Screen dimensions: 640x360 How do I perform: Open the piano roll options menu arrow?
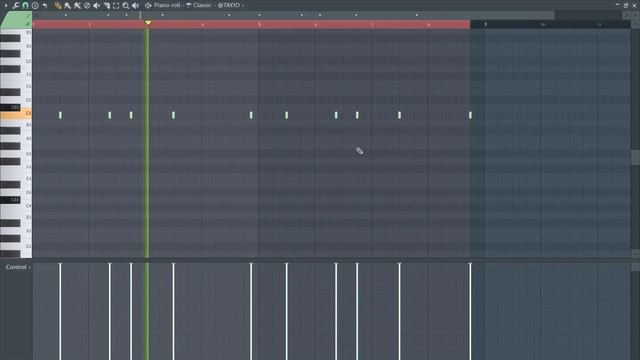tap(6, 5)
